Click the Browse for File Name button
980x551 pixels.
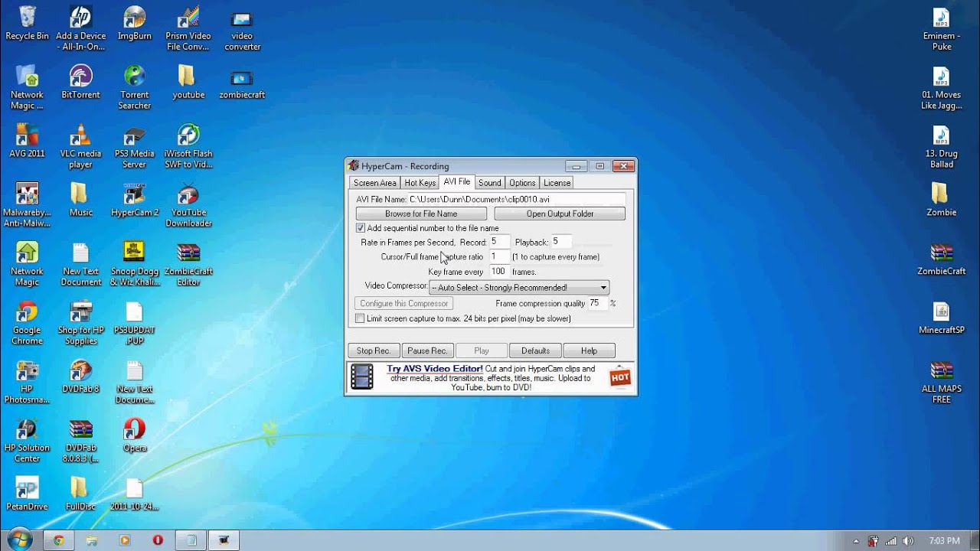coord(421,214)
